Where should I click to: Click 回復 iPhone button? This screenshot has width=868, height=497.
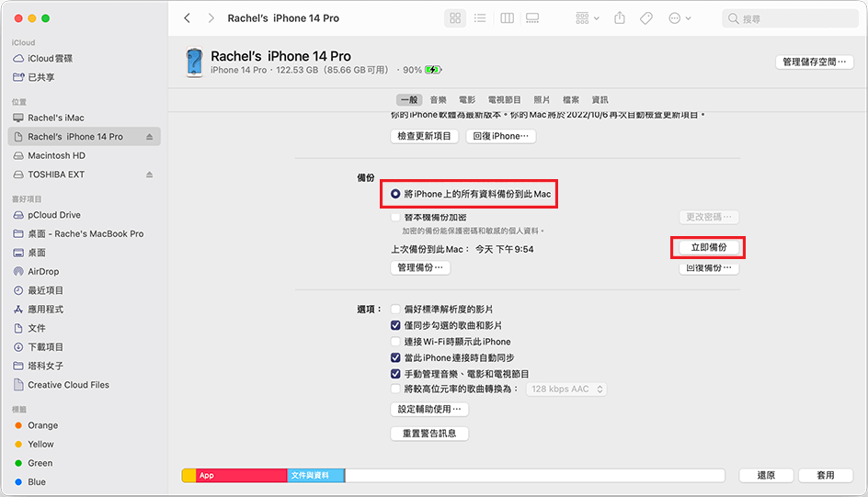500,136
